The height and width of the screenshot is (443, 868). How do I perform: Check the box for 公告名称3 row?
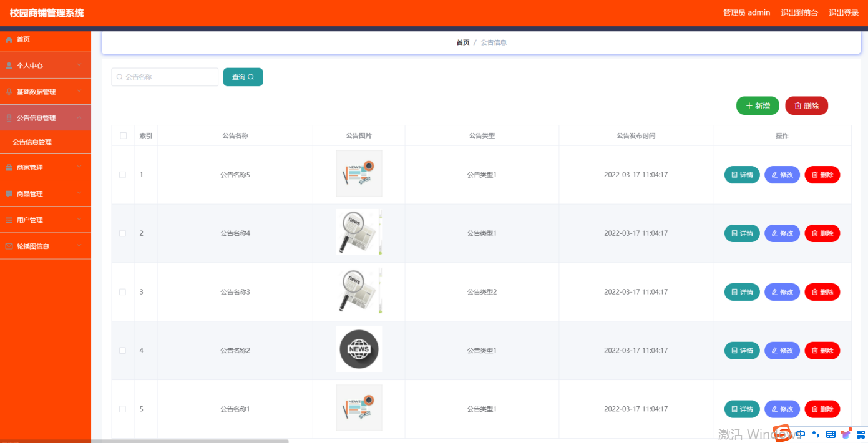pyautogui.click(x=122, y=292)
